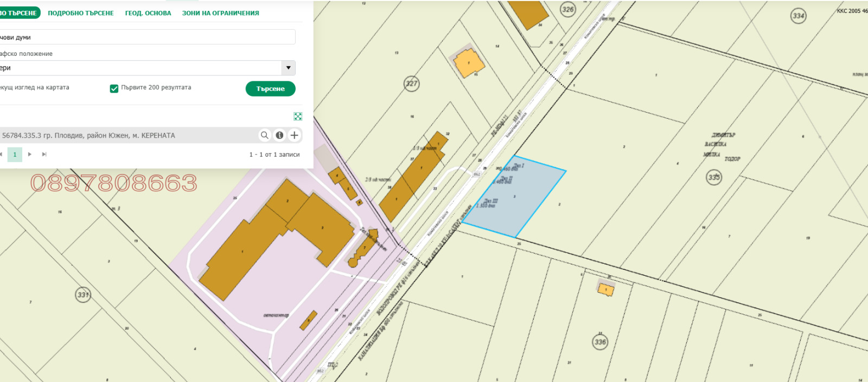
Task: Select page 1 in the pagination
Action: [x=15, y=154]
